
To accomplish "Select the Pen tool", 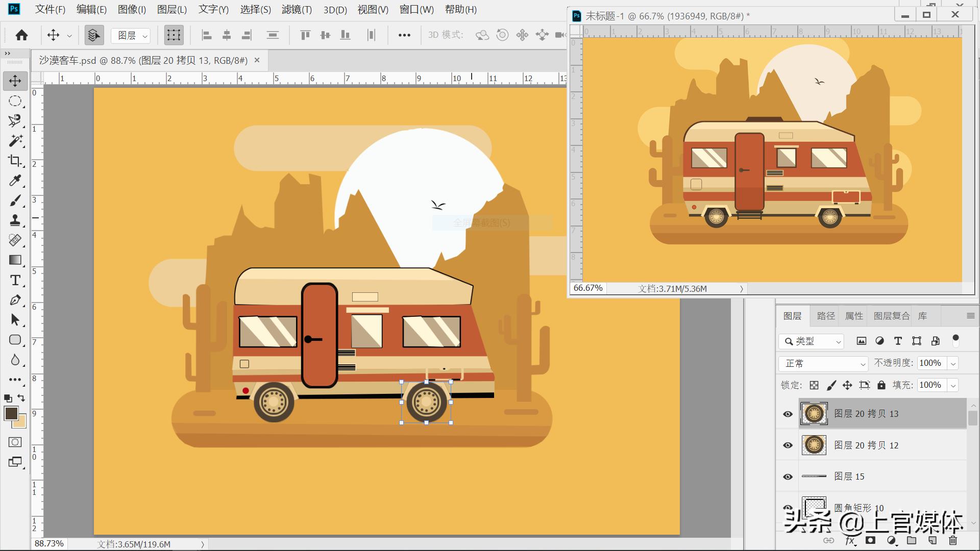I will [15, 300].
